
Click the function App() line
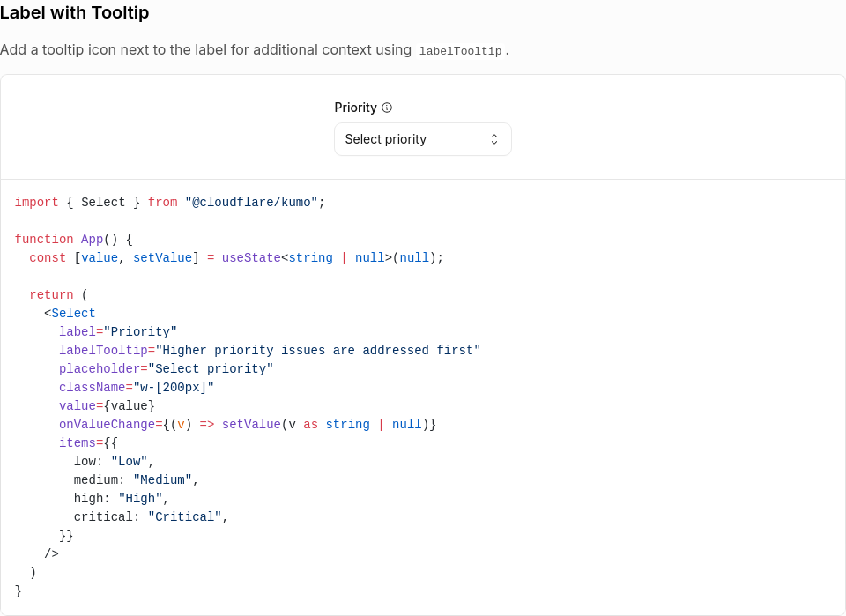(x=74, y=239)
